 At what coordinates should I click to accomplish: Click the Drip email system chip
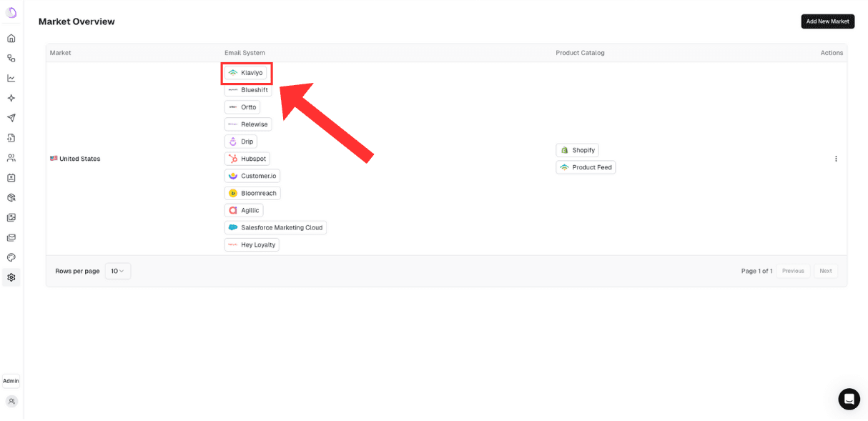(241, 142)
